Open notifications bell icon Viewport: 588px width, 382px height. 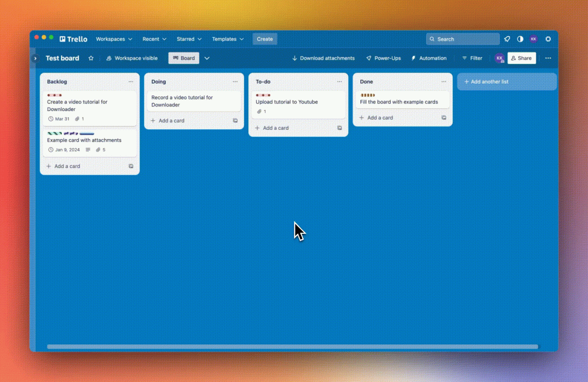click(x=507, y=39)
